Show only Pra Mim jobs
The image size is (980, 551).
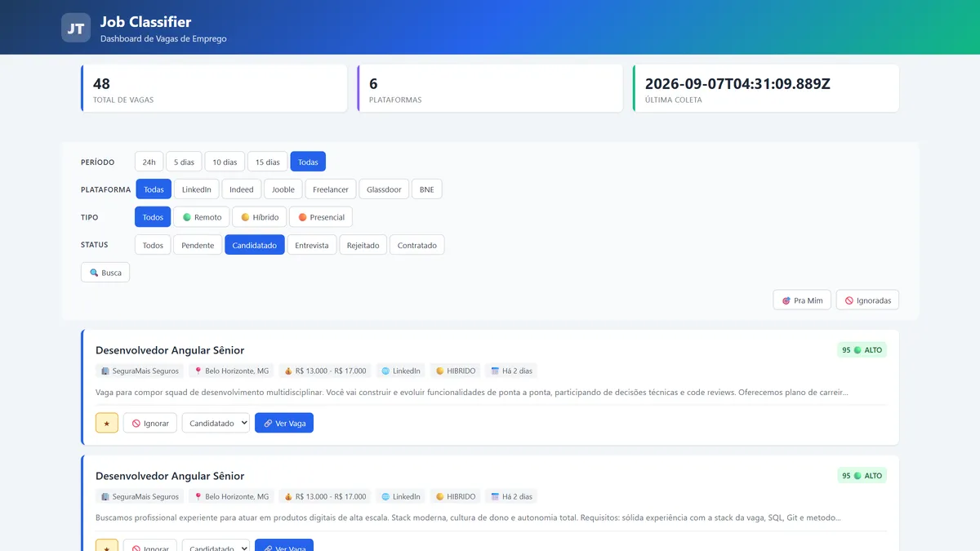pyautogui.click(x=802, y=300)
